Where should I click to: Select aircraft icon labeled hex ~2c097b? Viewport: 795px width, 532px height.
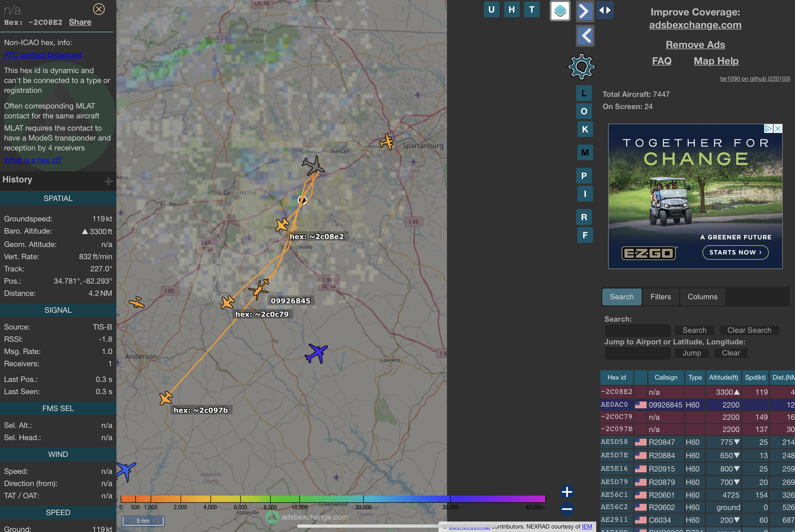pyautogui.click(x=166, y=398)
